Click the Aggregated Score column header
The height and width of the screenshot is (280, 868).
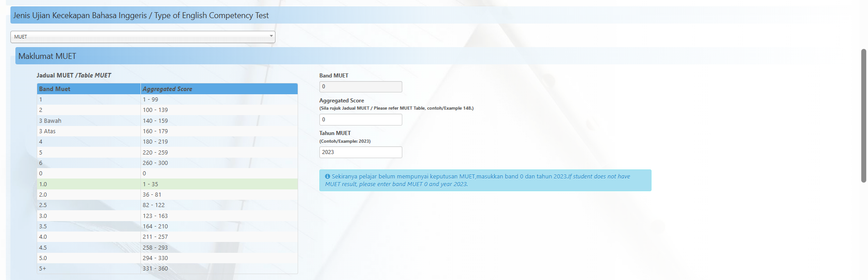(219, 89)
